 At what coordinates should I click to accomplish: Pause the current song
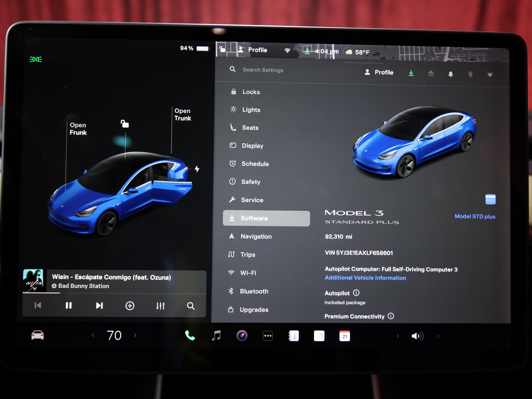[68, 305]
